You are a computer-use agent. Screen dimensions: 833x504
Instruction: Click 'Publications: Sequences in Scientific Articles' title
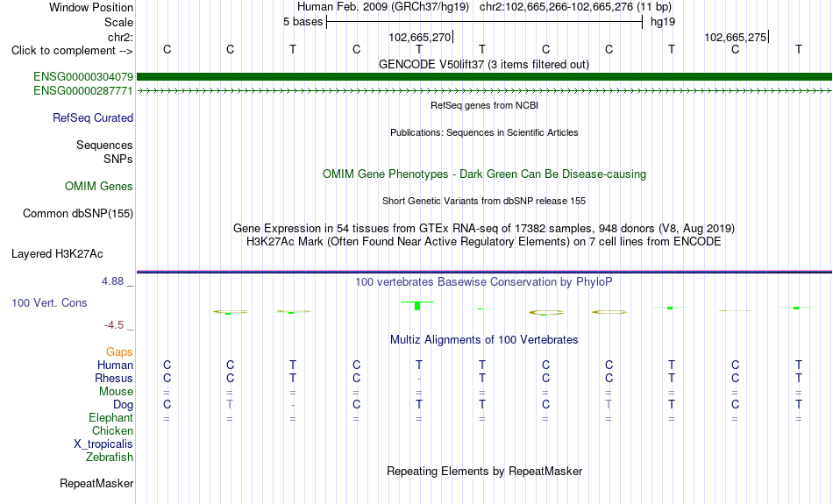point(484,132)
